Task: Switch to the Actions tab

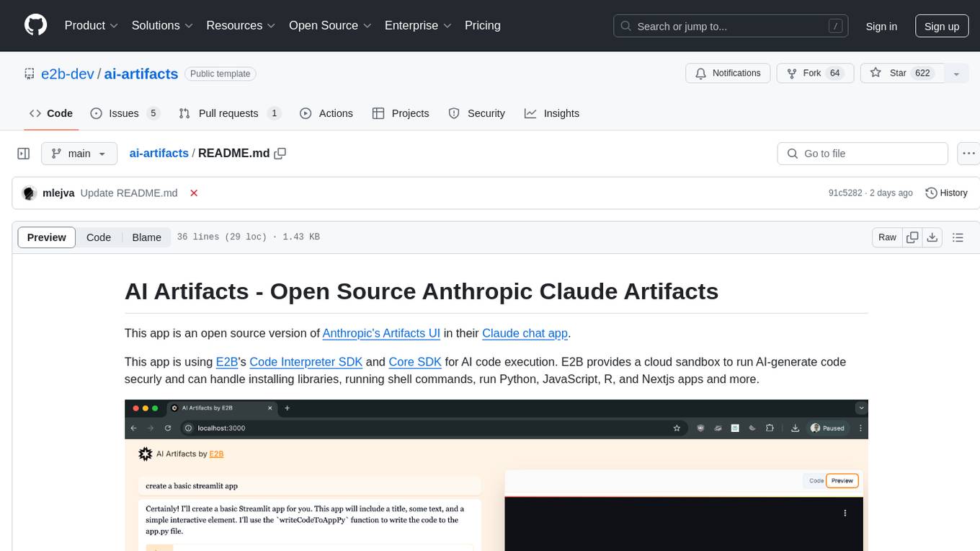Action: coord(326,113)
